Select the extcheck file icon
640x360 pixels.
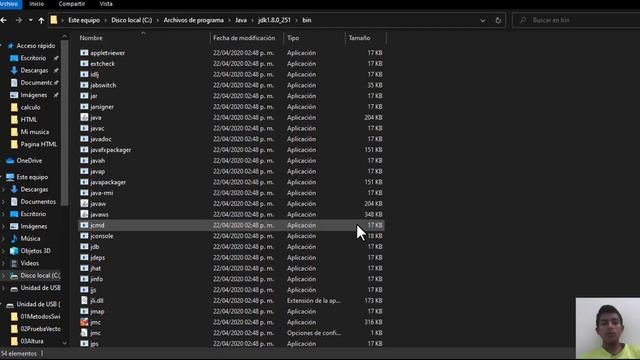pyautogui.click(x=84, y=64)
